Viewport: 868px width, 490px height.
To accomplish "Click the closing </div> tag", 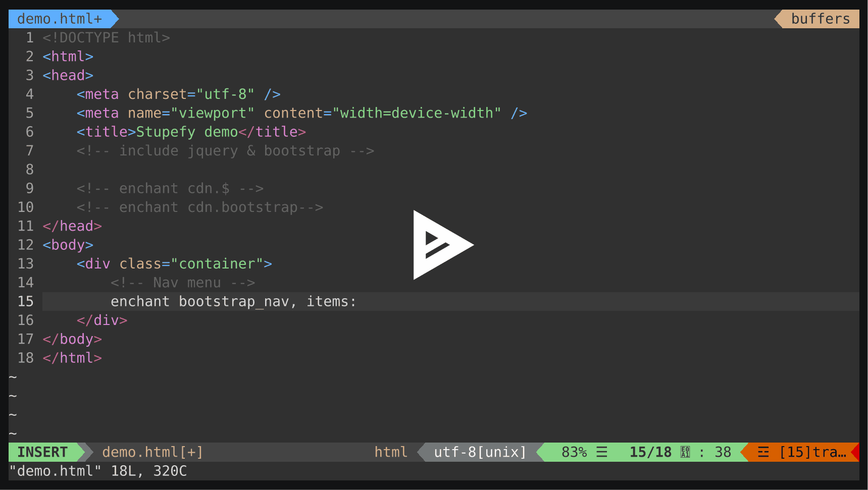I will point(102,320).
